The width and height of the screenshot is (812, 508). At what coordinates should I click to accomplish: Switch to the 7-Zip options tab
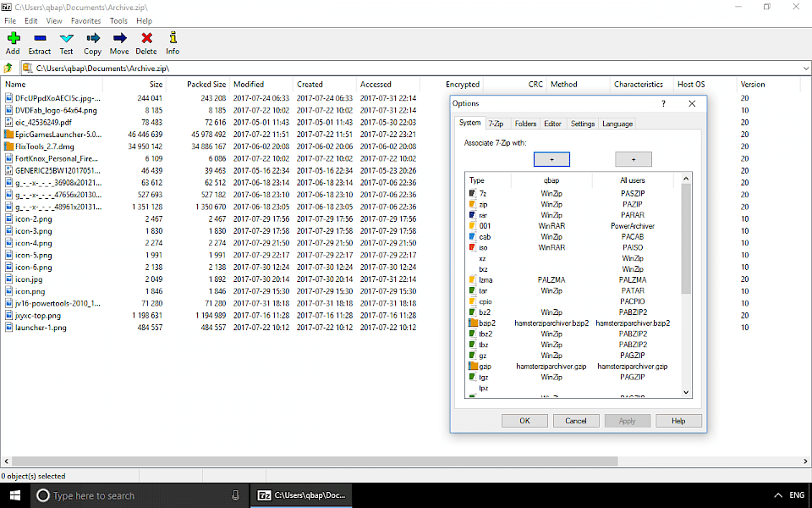tap(496, 124)
